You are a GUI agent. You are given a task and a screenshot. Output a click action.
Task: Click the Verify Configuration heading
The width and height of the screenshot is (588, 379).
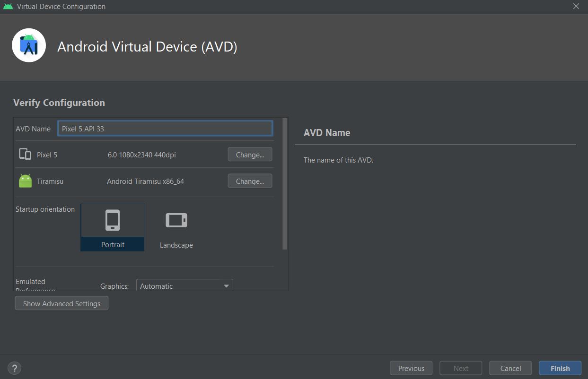pyautogui.click(x=59, y=103)
